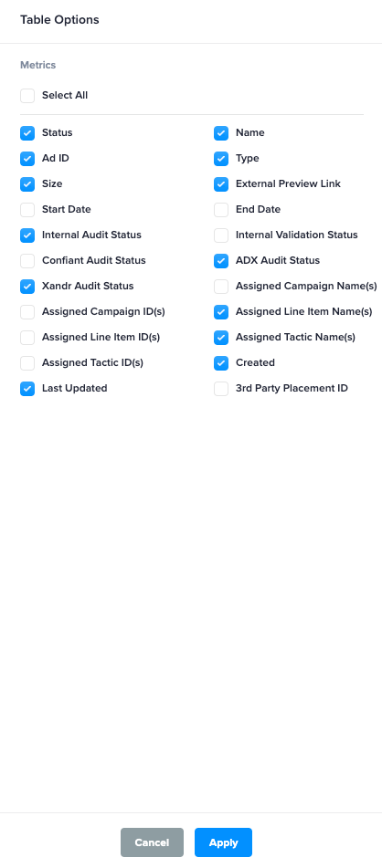Uncheck the Size option
The width and height of the screenshot is (382, 868).
point(27,184)
